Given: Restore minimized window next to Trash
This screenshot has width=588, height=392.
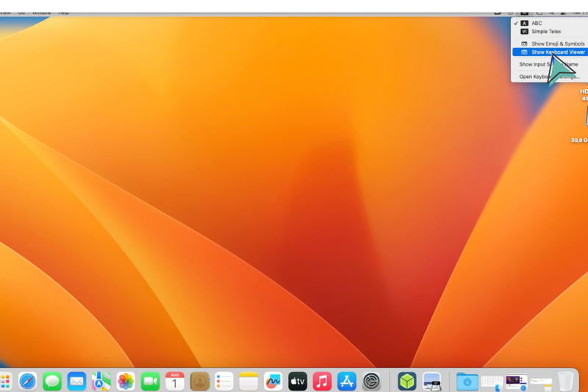Looking at the screenshot, I should (x=541, y=383).
